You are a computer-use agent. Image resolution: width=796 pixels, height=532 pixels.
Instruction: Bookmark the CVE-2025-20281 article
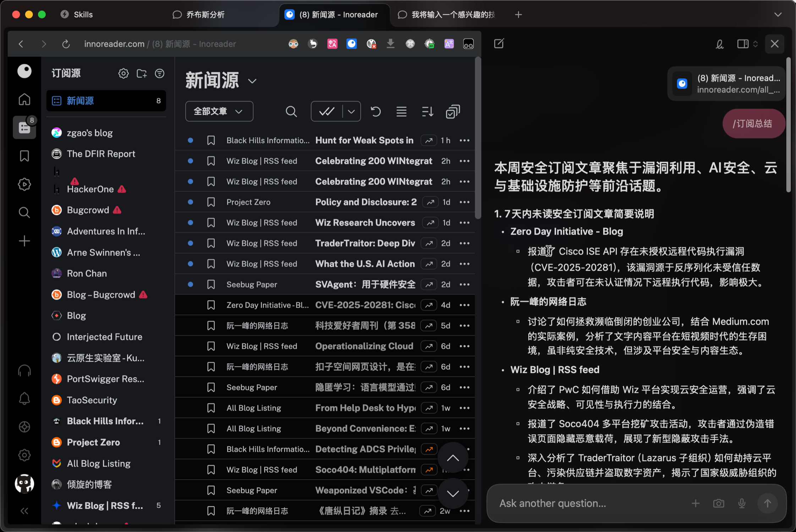[x=211, y=305]
